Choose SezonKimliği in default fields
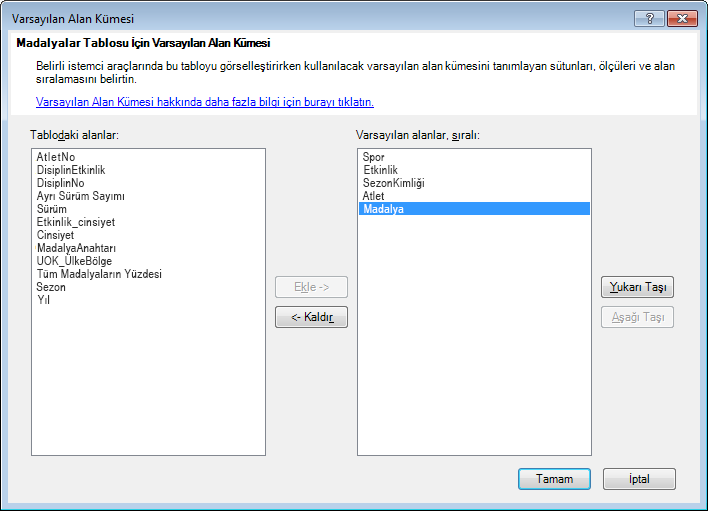This screenshot has height=511, width=708. pyautogui.click(x=394, y=183)
